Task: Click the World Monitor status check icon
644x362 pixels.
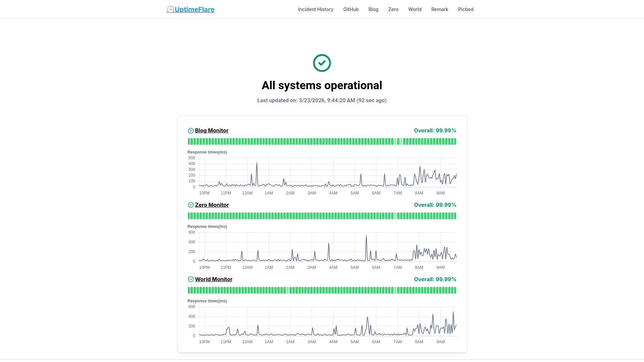Action: (x=191, y=279)
